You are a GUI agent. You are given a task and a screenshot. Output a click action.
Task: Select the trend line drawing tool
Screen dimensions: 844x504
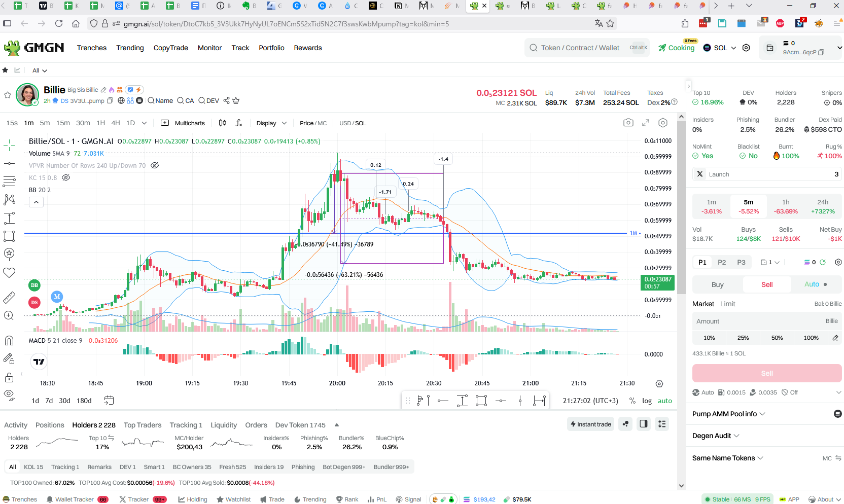[x=9, y=163]
